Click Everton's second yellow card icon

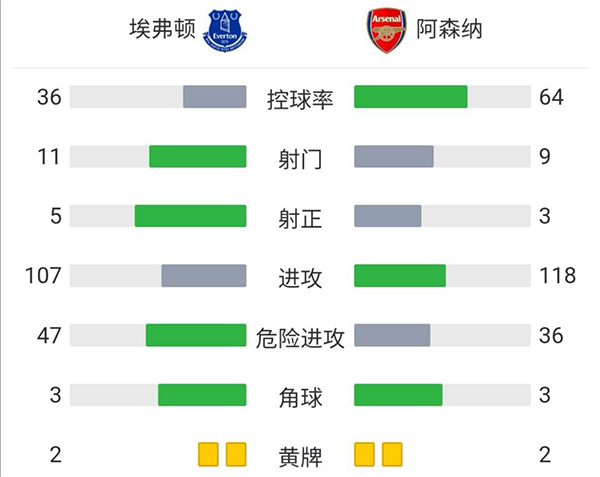coord(236,455)
